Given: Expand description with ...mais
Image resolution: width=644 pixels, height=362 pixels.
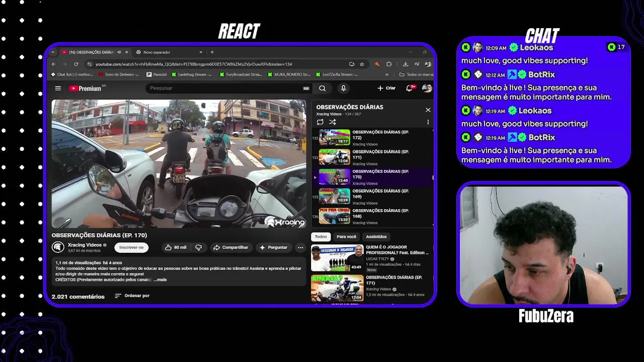Looking at the screenshot, I should (160, 280).
